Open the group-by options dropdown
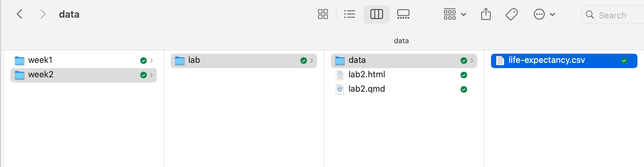This screenshot has width=644, height=167. 454,14
